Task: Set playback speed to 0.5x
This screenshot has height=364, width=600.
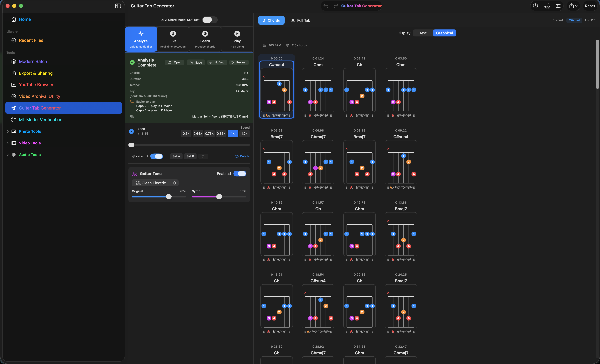Action: 186,134
